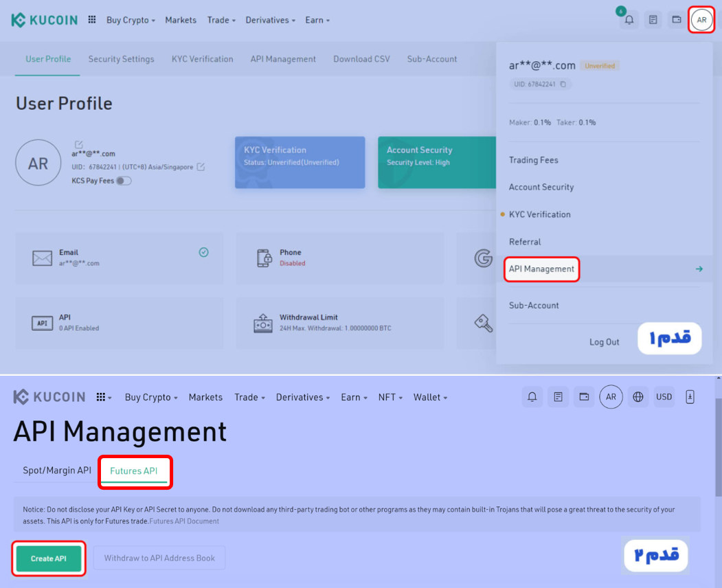The image size is (722, 588).
Task: Open the notification bell with the green badge
Action: pos(629,20)
